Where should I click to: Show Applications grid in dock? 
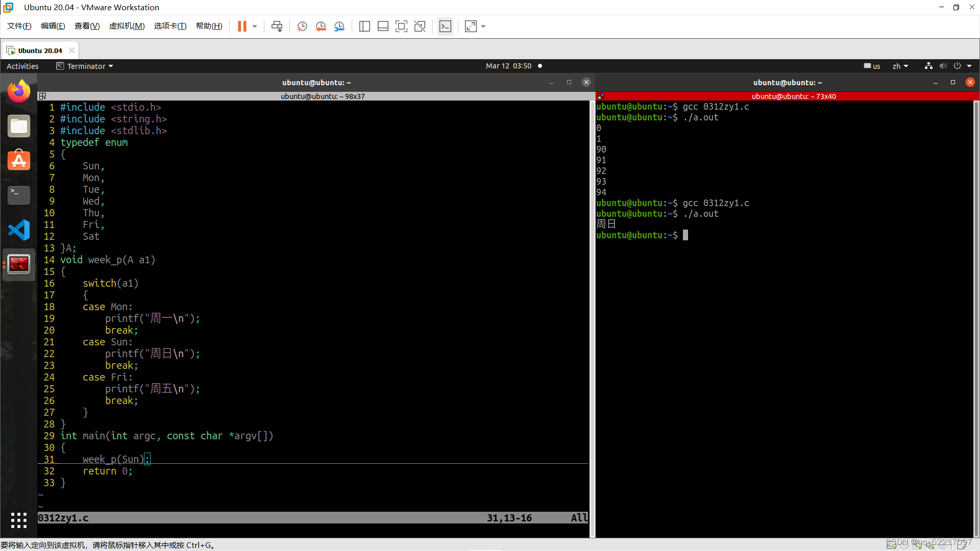click(19, 520)
